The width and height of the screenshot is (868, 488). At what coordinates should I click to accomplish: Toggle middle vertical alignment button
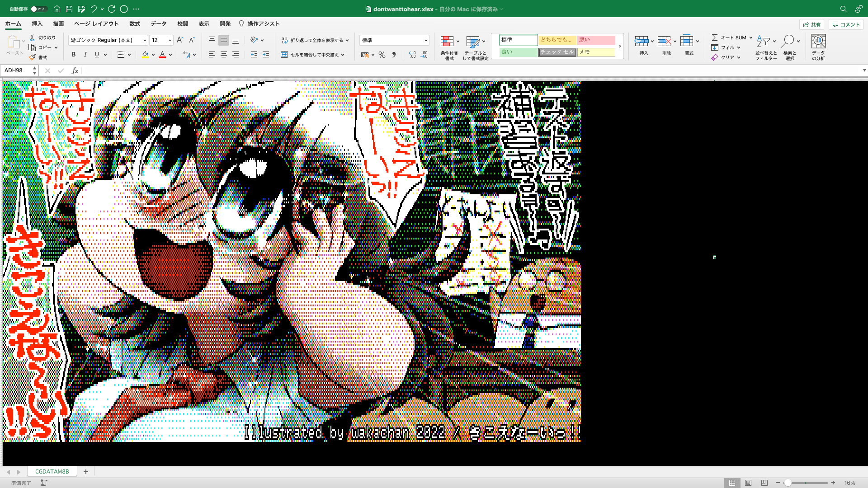224,40
